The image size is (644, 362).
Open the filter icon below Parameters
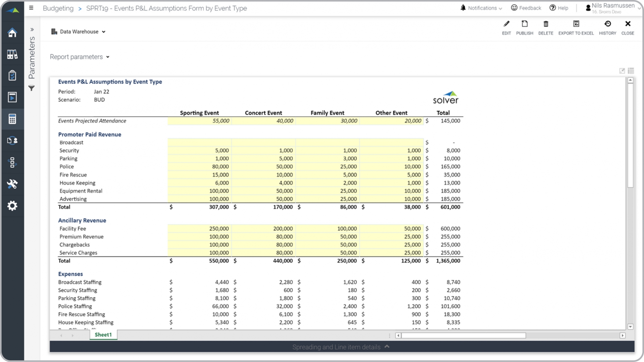tap(32, 88)
